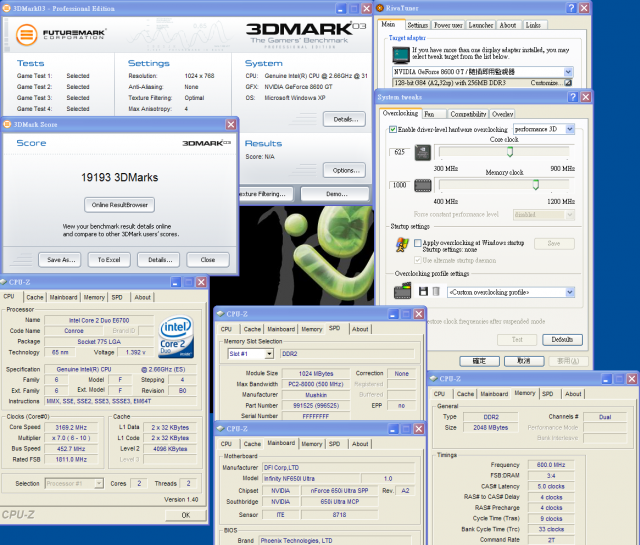Select the Overlay tab in System tweaks
This screenshot has height=545, width=640.
(x=502, y=114)
